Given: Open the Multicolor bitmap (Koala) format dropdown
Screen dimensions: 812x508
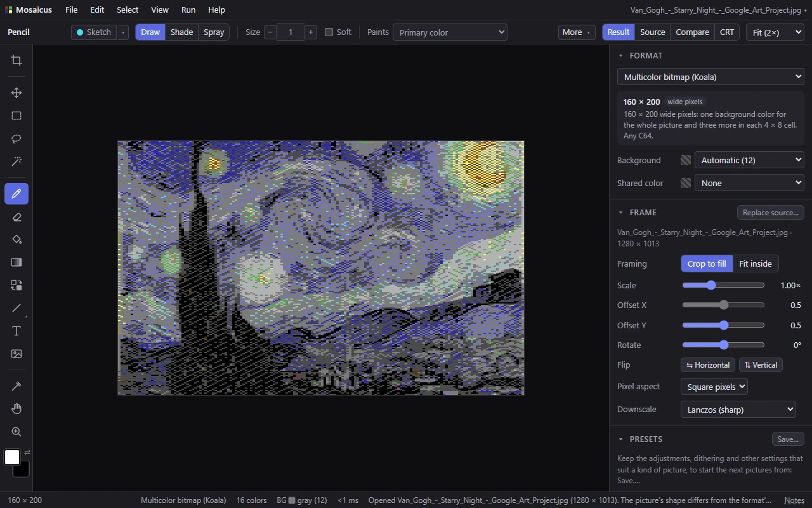Looking at the screenshot, I should (x=710, y=77).
